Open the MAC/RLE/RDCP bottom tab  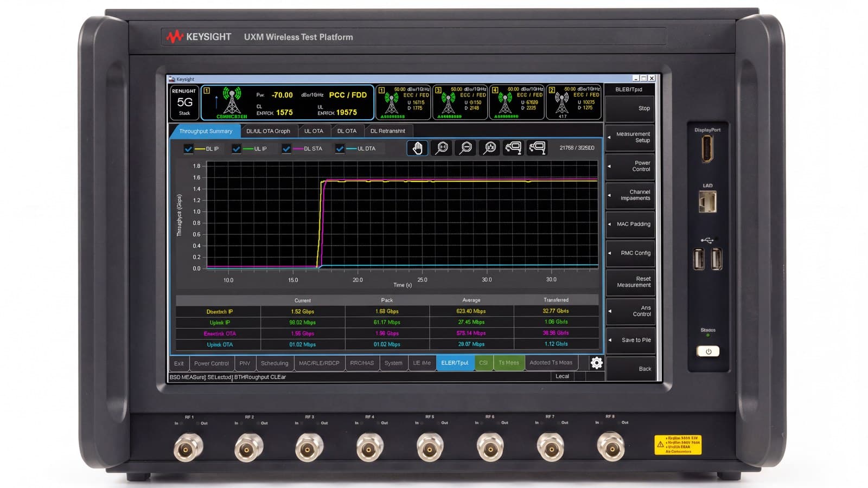click(x=319, y=363)
